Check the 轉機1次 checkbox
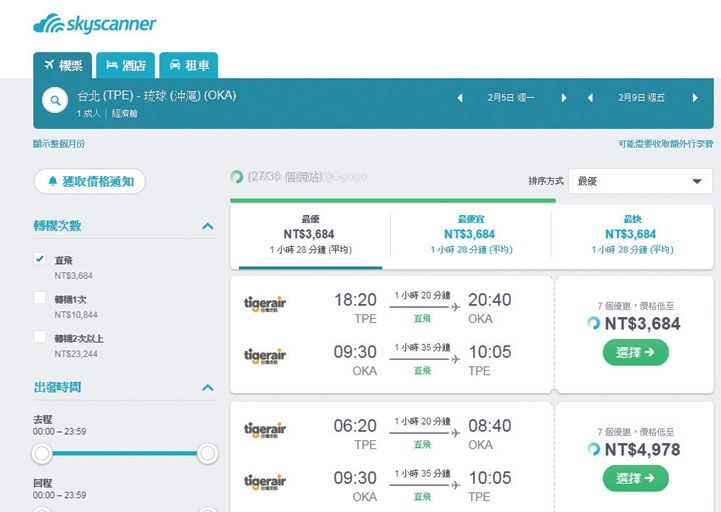Image resolution: width=721 pixels, height=512 pixels. [40, 298]
